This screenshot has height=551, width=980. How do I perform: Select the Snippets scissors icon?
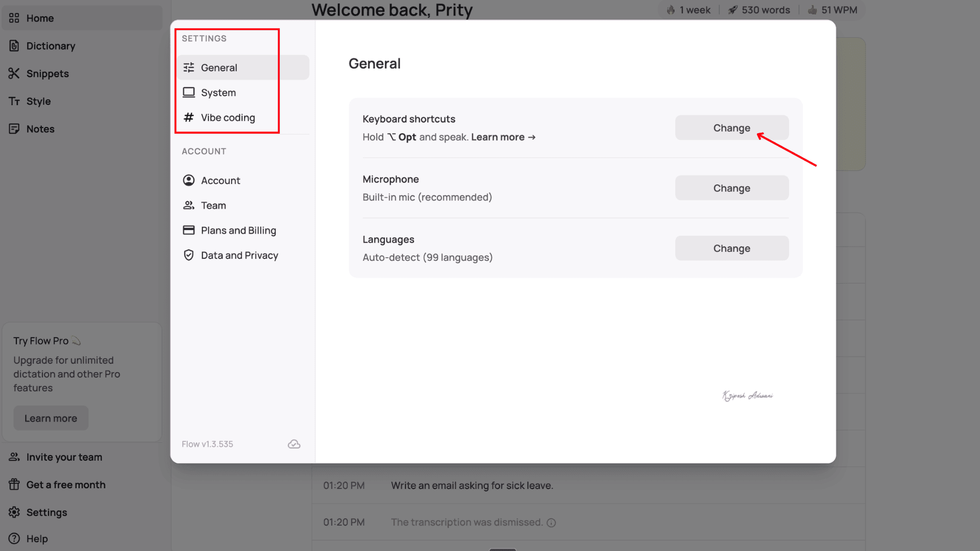tap(14, 73)
